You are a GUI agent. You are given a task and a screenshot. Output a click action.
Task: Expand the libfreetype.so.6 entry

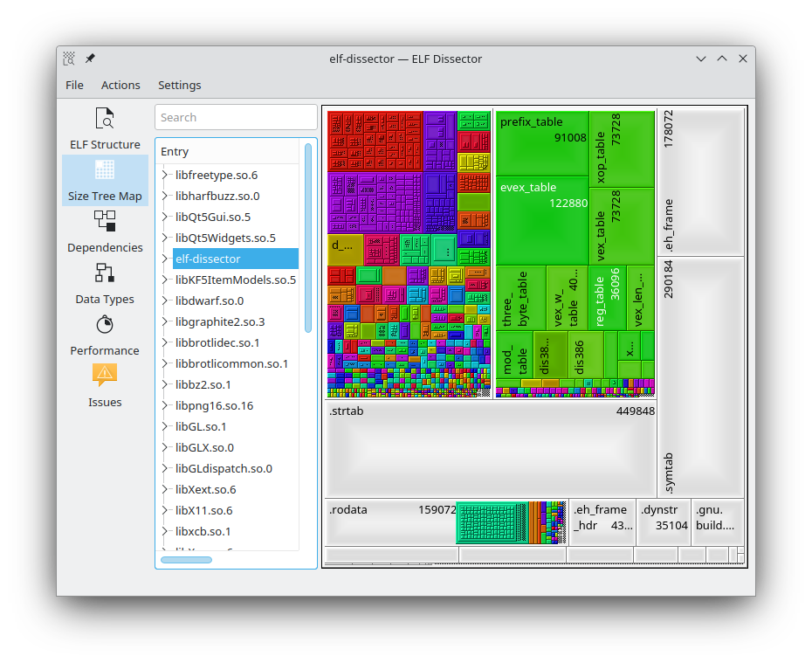166,175
